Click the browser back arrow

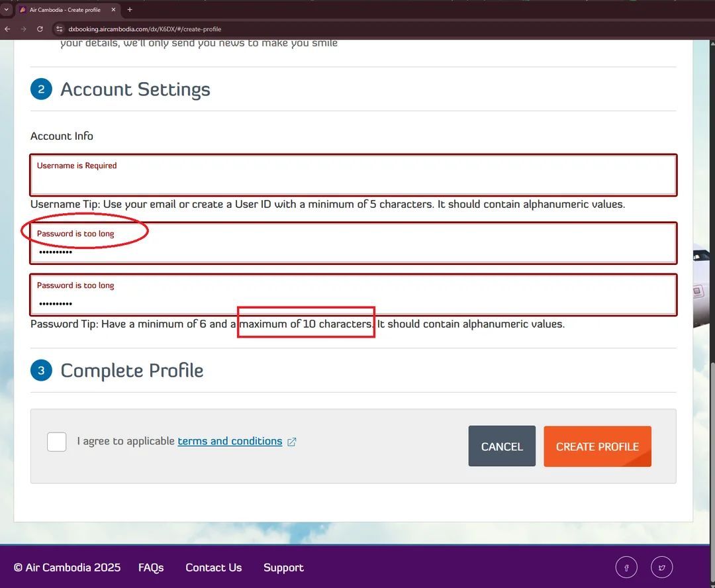[7, 28]
